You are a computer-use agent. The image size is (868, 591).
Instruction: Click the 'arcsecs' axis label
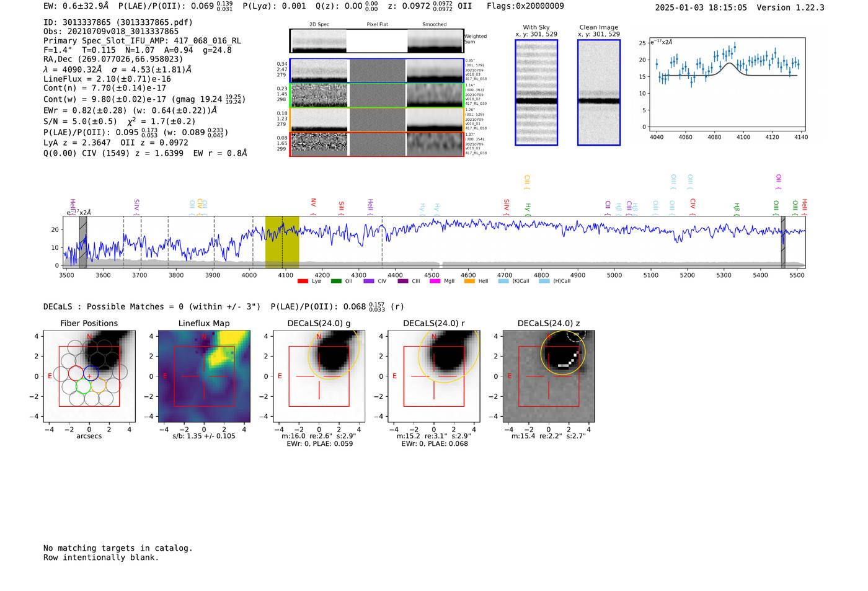[x=89, y=436]
